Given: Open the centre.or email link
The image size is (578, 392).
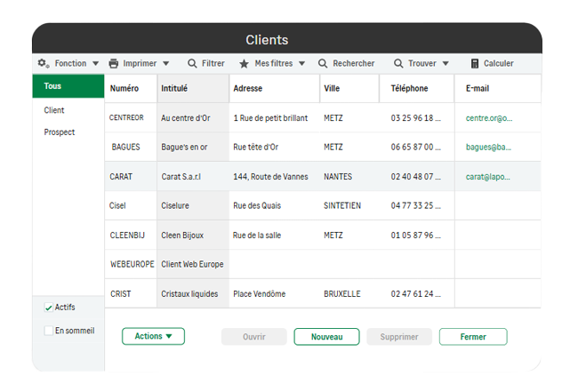Looking at the screenshot, I should click(x=489, y=117).
